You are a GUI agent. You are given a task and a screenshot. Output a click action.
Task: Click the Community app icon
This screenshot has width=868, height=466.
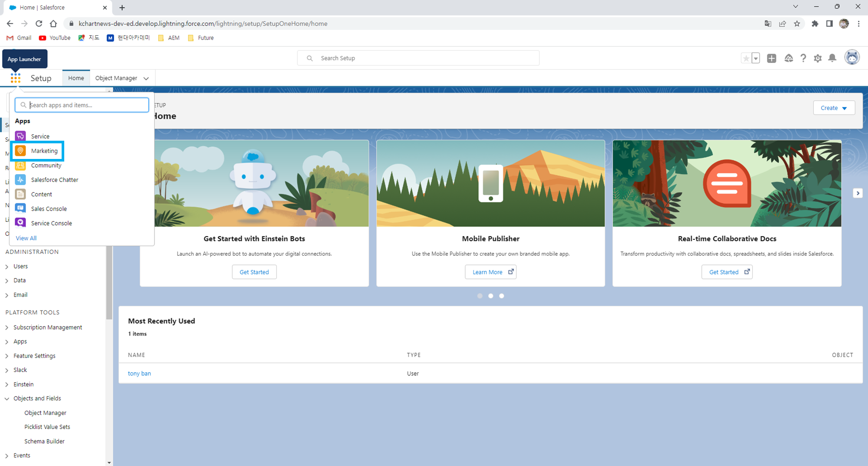[20, 165]
